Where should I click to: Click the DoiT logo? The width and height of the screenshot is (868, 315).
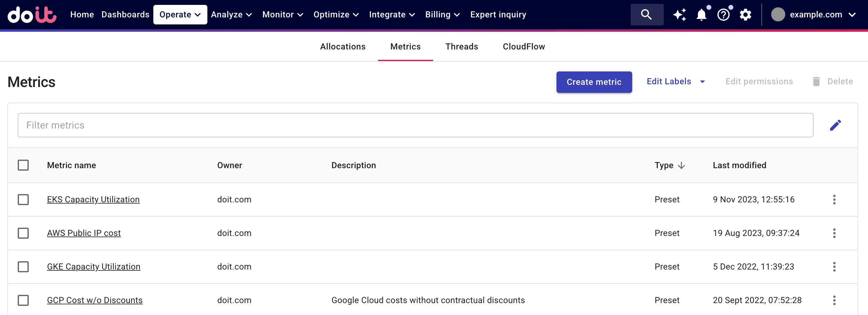tap(32, 15)
